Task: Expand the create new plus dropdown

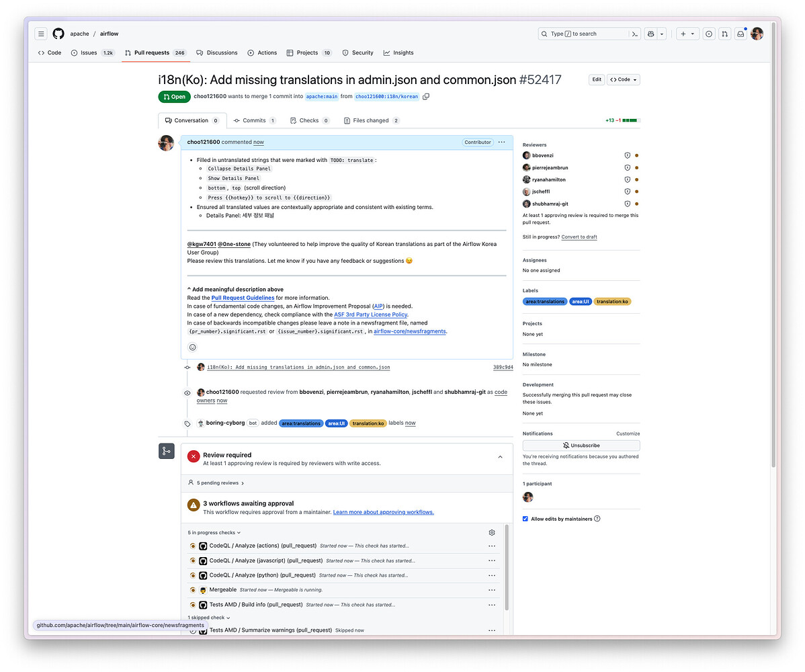Action: click(687, 34)
